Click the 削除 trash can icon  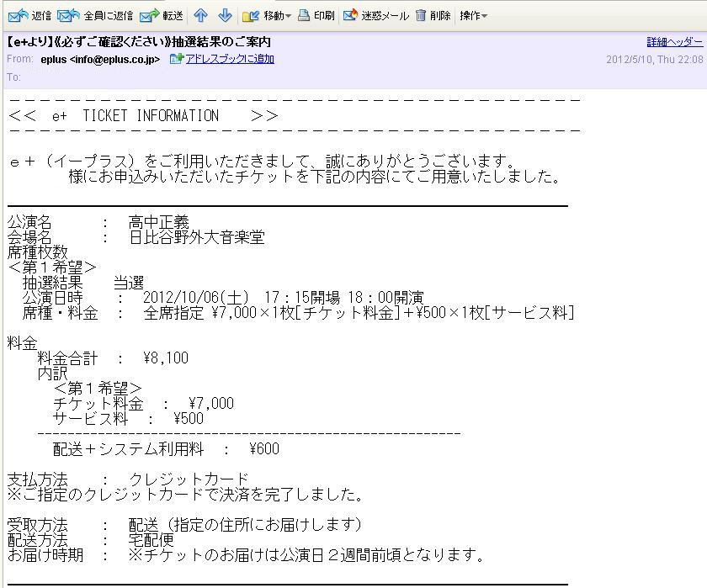[x=421, y=16]
